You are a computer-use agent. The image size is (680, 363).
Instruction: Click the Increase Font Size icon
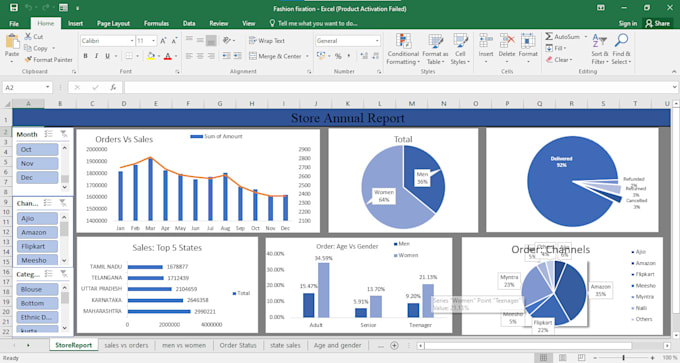[163, 41]
